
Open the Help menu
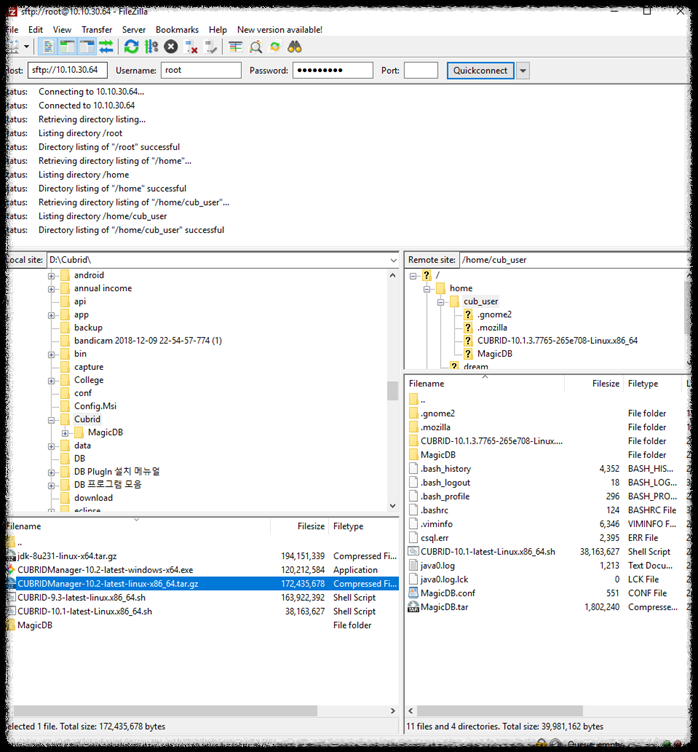point(218,30)
